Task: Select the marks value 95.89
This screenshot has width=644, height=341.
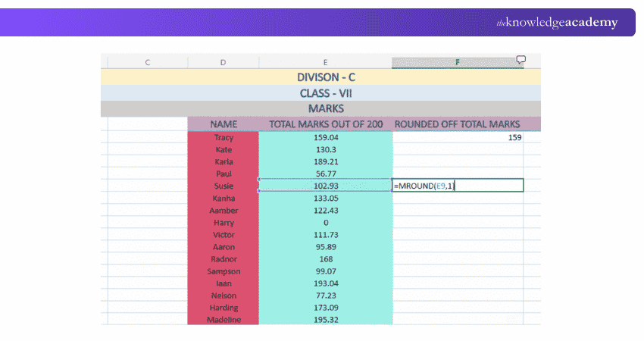Action: 326,247
